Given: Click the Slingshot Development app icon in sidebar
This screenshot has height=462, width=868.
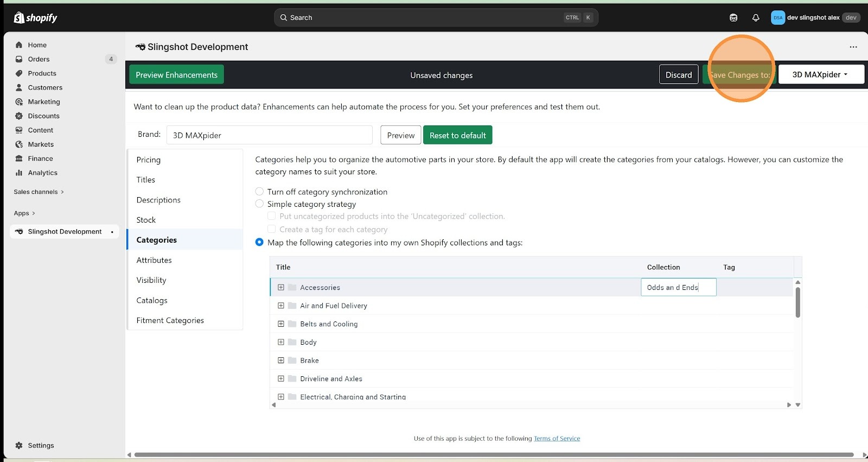Looking at the screenshot, I should [x=19, y=231].
